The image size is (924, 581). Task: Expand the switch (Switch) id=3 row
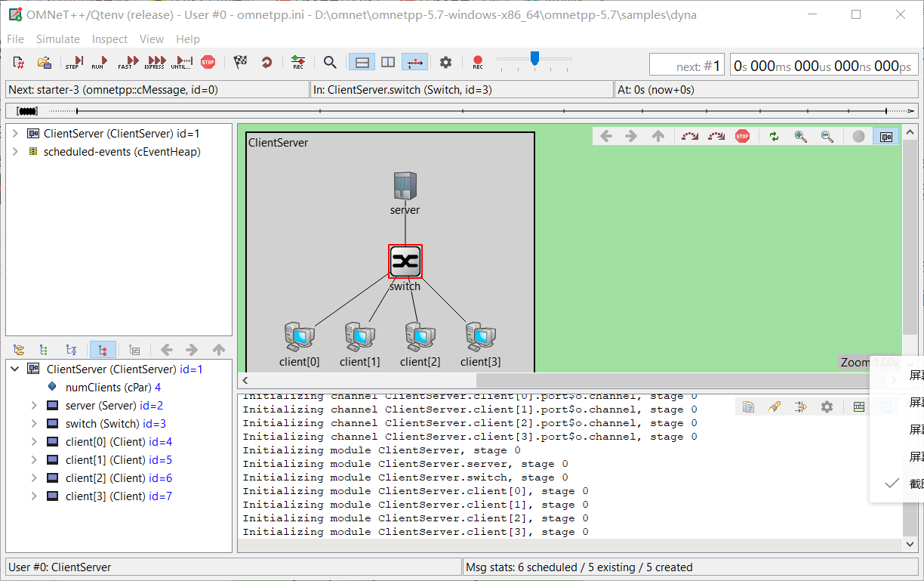(x=34, y=424)
